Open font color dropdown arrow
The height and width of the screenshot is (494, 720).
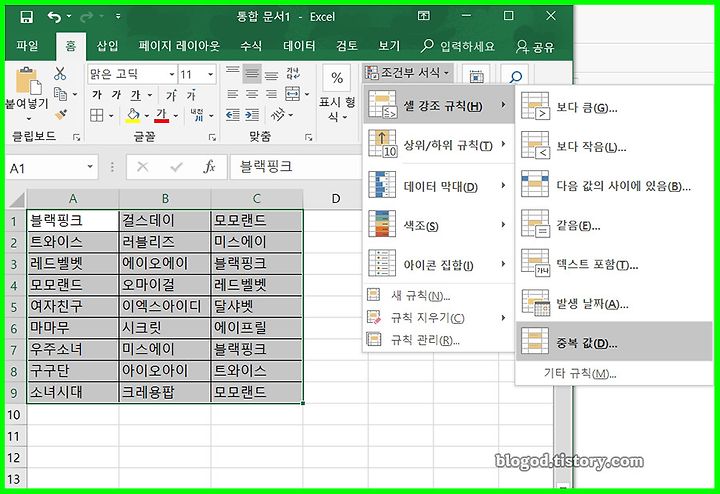pyautogui.click(x=175, y=116)
